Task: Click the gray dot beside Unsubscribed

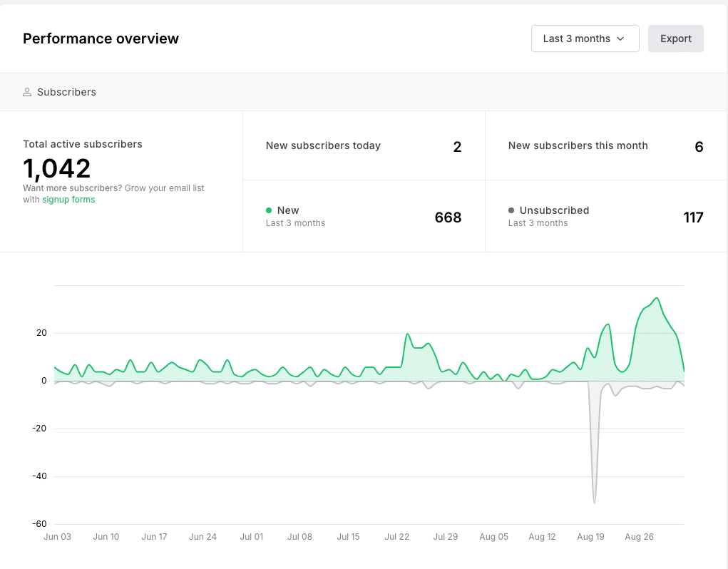Action: click(x=511, y=210)
